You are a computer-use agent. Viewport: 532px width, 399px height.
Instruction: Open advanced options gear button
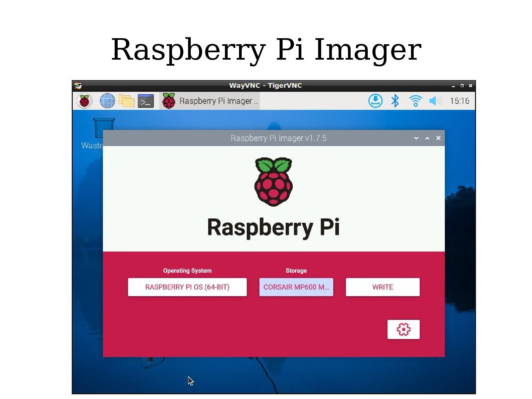(x=404, y=329)
